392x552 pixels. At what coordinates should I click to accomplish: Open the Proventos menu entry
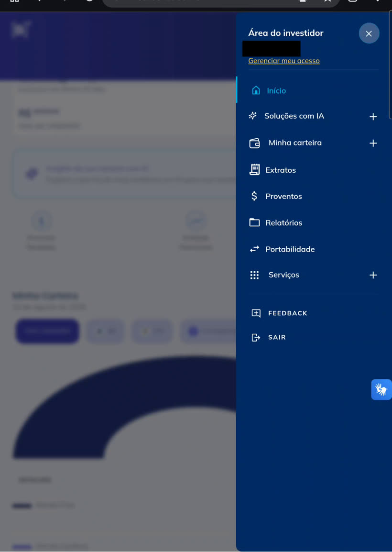[283, 197]
